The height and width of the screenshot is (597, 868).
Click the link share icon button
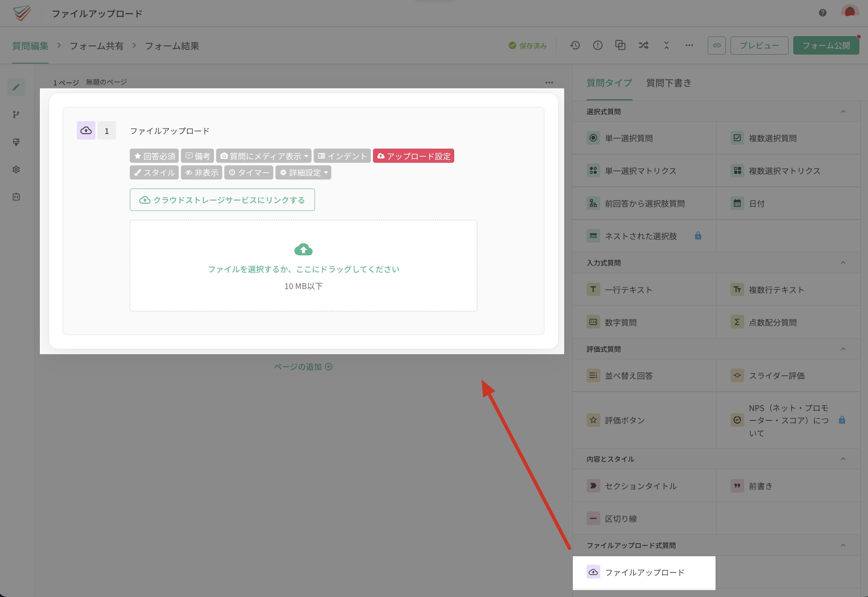(x=717, y=46)
